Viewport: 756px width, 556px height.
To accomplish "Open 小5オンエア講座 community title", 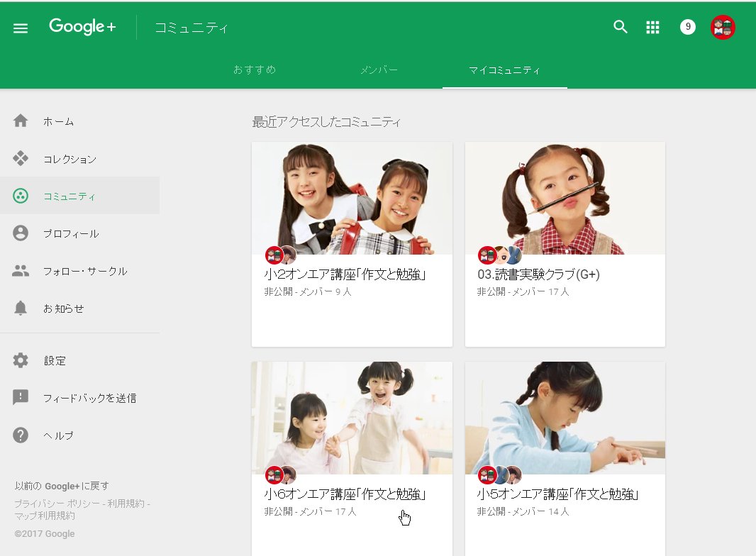I will (x=558, y=494).
